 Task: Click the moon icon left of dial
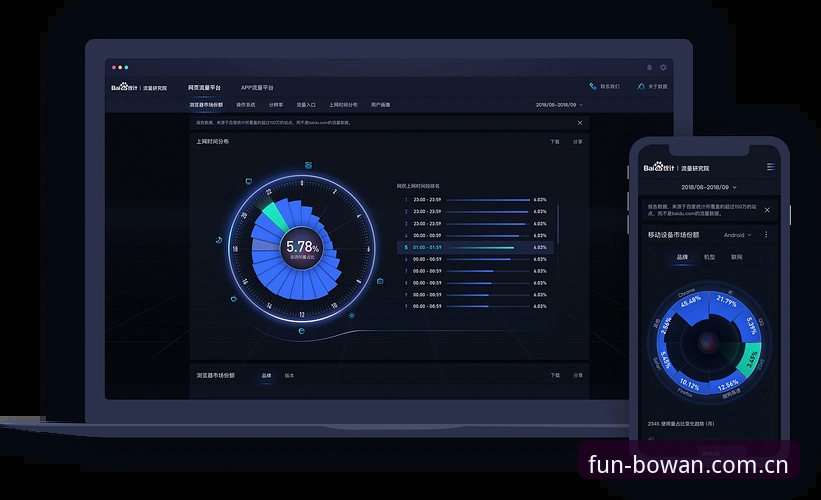[x=219, y=240]
